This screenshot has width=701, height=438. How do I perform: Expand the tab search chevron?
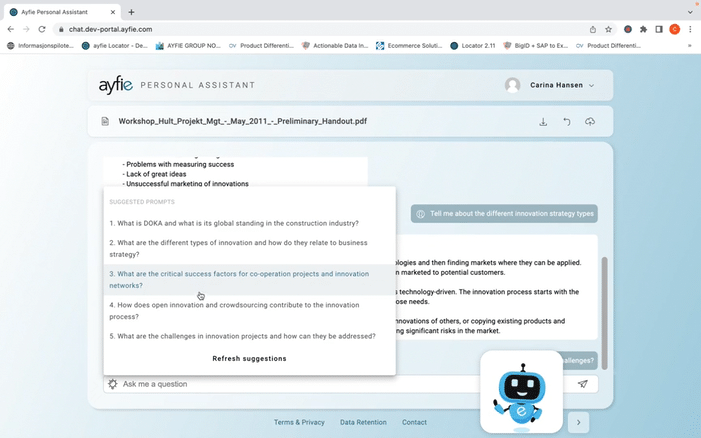[690, 12]
